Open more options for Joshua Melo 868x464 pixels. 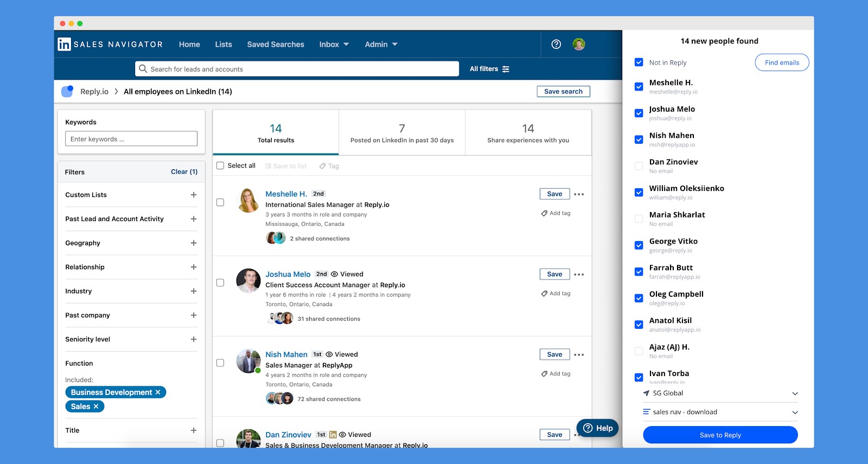click(579, 275)
